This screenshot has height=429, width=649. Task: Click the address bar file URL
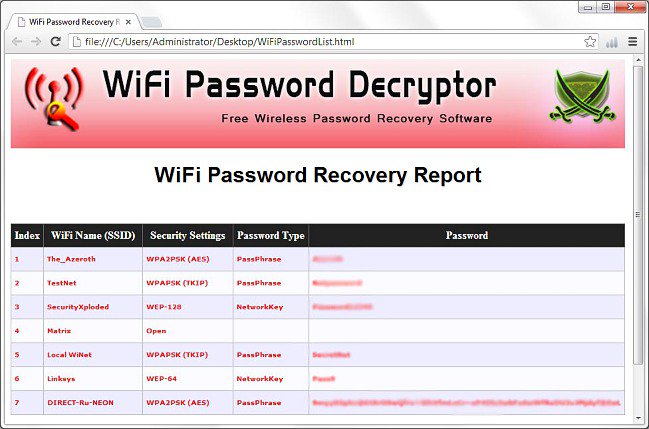[220, 42]
